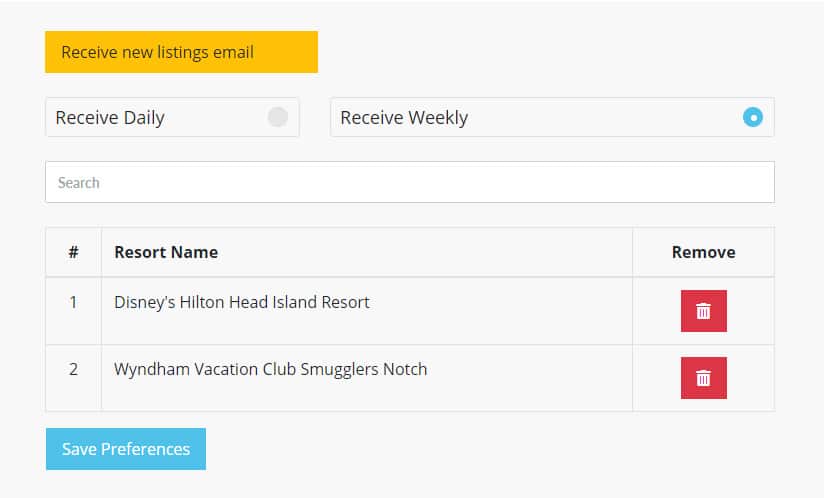Viewport: 824px width, 498px height.
Task: Click the 'Receive Daily' label text
Action: click(x=110, y=118)
